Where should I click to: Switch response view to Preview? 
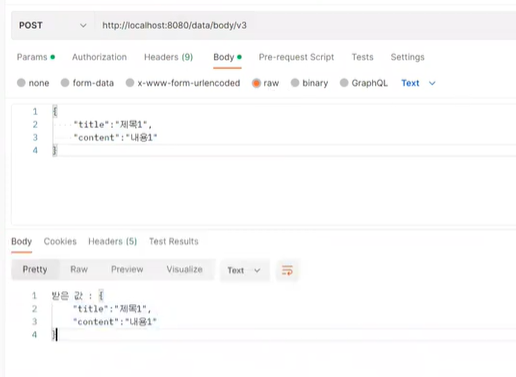point(127,269)
